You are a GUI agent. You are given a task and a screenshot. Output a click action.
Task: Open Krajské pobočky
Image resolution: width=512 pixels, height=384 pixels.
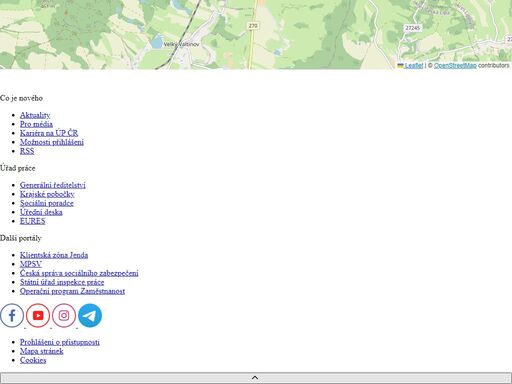(47, 194)
